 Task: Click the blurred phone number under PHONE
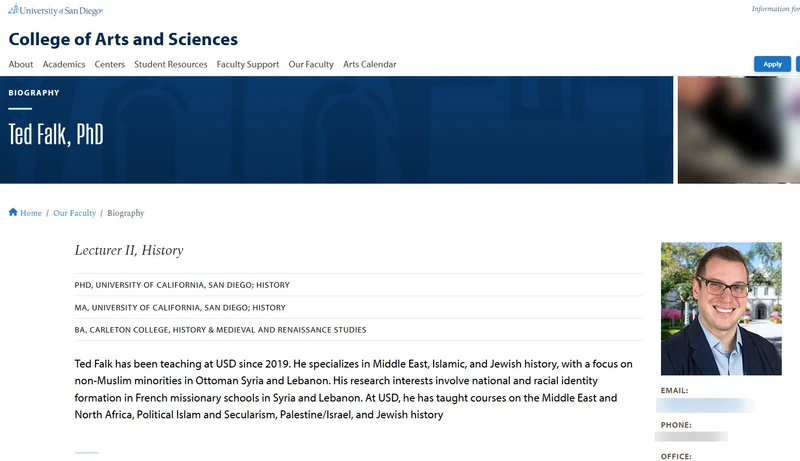click(691, 437)
